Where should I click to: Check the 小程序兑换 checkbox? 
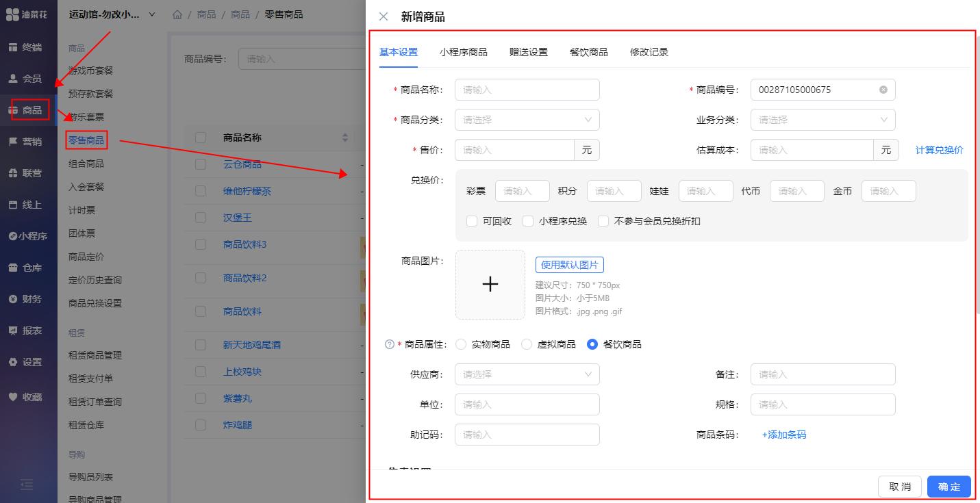(x=528, y=221)
